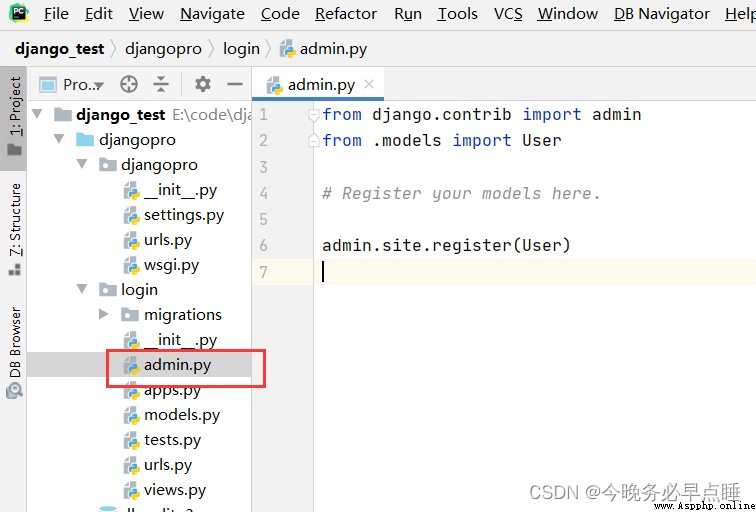Select __init__.py under inner djangopro
Screen dimensions: 756x512
coord(139,190)
